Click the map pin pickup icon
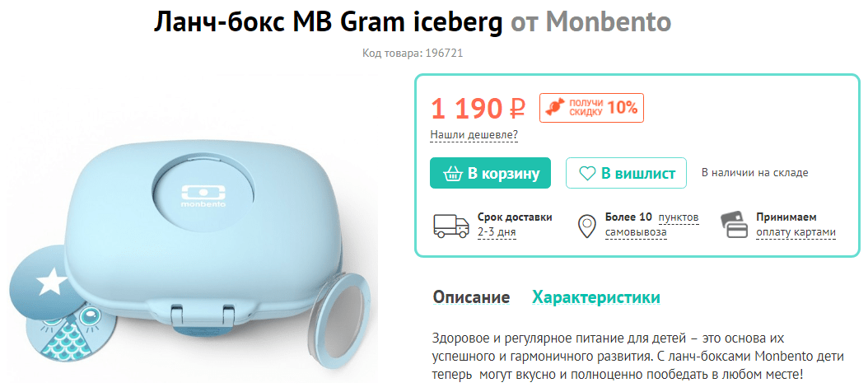The image size is (868, 392). point(586,226)
